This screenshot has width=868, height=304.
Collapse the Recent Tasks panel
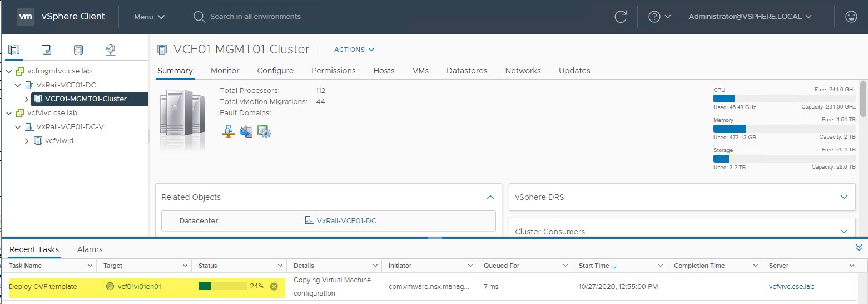pos(859,248)
